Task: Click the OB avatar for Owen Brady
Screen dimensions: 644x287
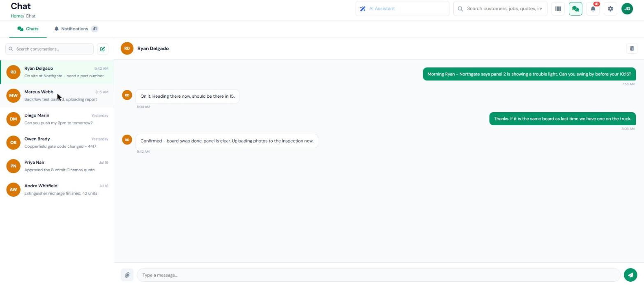Action: (13, 142)
